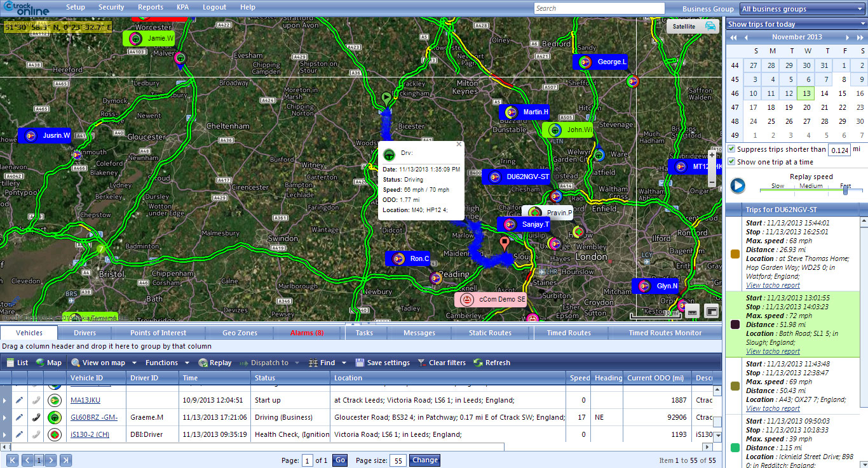Click the dark purple trip color swatch
868x468 pixels.
coord(735,324)
